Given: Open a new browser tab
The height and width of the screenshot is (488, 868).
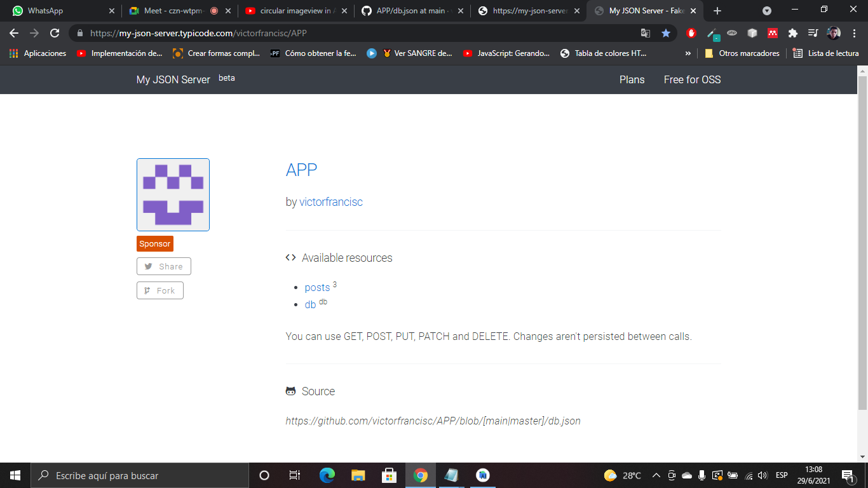Looking at the screenshot, I should (x=717, y=11).
